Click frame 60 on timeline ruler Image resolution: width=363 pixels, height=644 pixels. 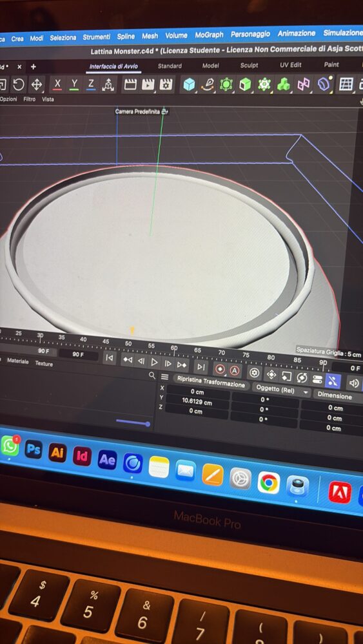[174, 348]
